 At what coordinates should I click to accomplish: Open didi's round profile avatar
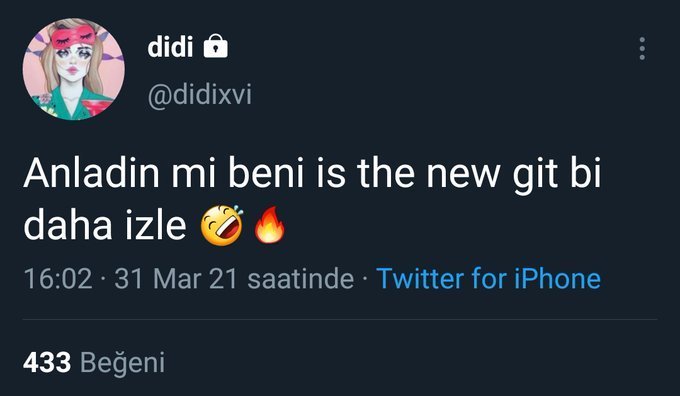tap(73, 69)
